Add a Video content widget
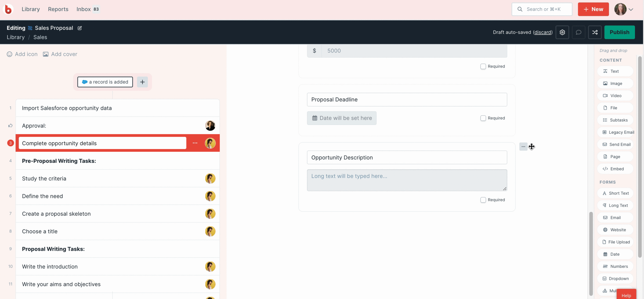 tap(615, 95)
